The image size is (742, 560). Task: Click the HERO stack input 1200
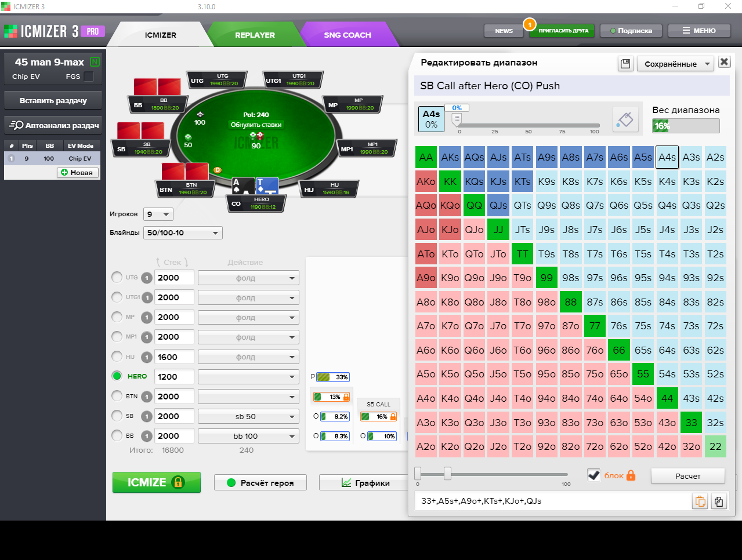174,377
